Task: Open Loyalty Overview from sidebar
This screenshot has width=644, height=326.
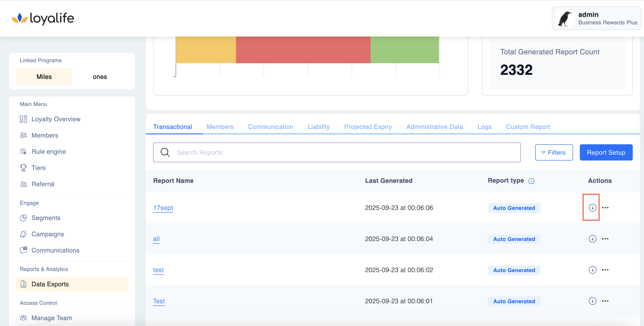Action: (x=56, y=119)
